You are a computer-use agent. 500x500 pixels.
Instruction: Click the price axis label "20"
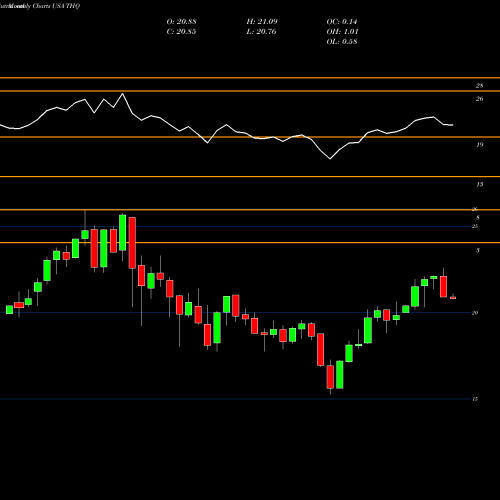pyautogui.click(x=475, y=312)
